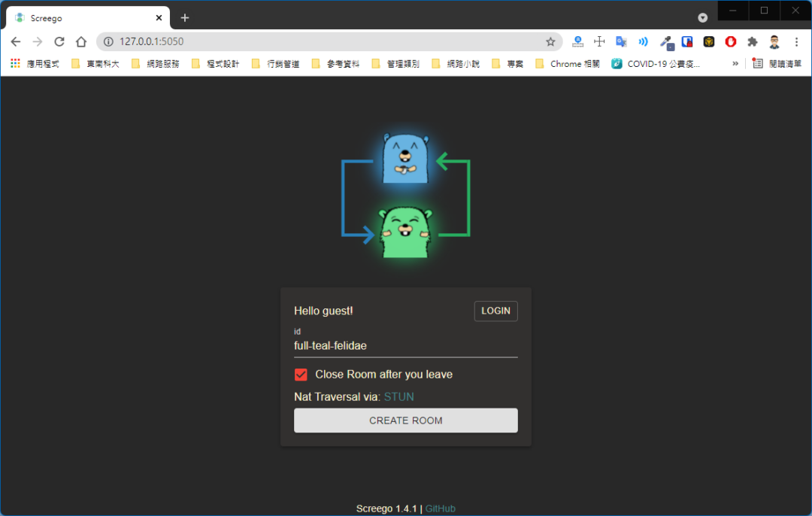Click the Google Translate extension icon
812x516 pixels.
[621, 41]
